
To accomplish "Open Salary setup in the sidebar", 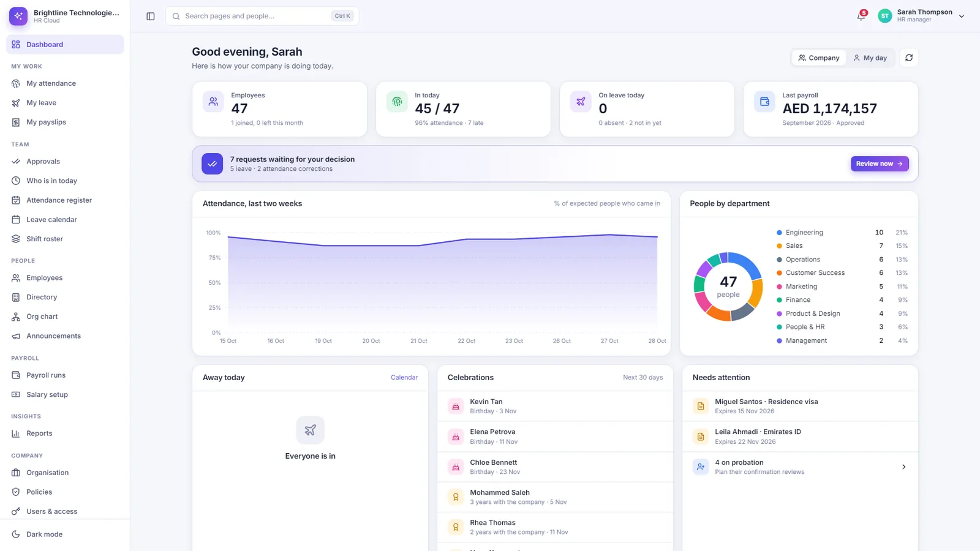I will click(65, 395).
